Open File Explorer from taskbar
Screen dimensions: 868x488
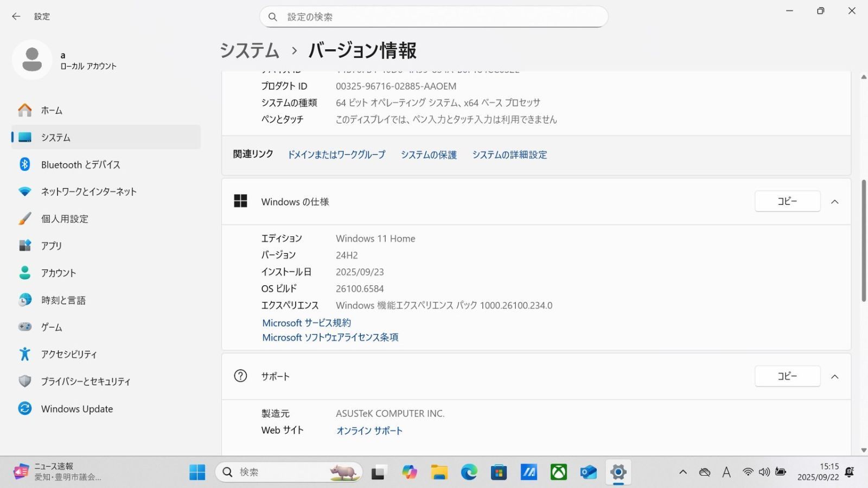[x=439, y=472]
